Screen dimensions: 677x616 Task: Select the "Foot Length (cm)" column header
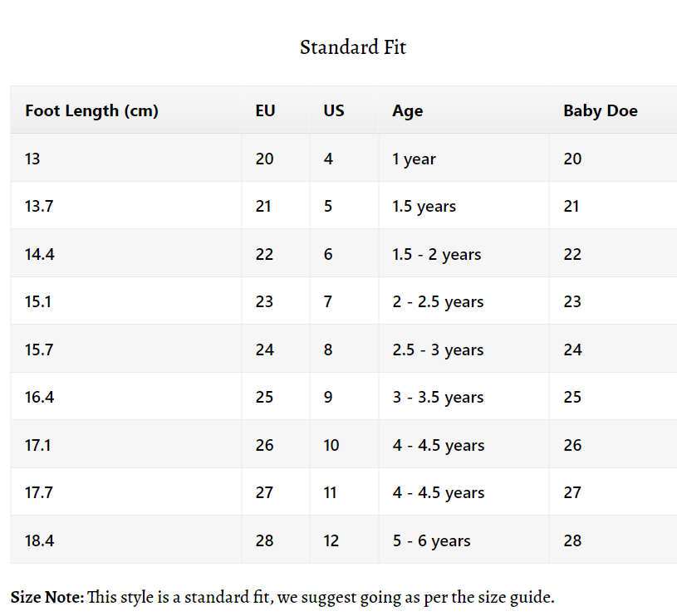[91, 110]
